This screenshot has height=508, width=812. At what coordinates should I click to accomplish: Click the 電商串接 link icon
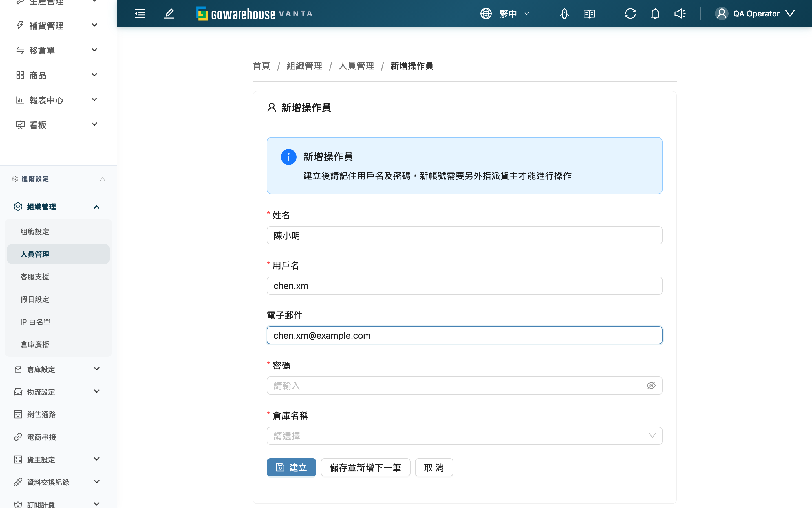[18, 437]
